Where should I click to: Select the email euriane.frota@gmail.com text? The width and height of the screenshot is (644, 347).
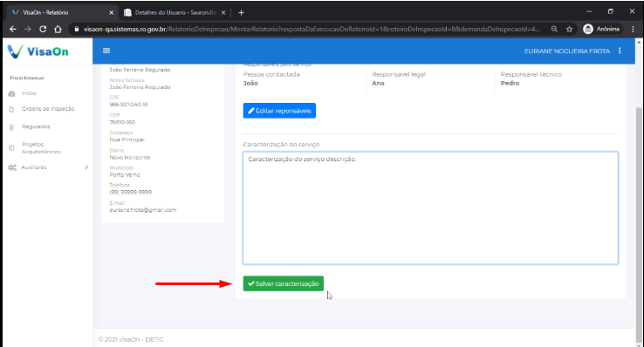[x=143, y=210]
